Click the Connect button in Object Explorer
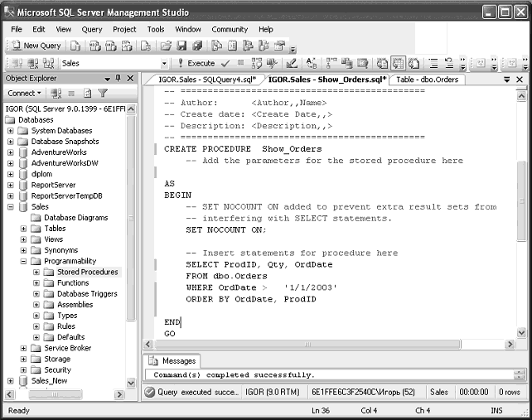532x420 pixels. click(x=24, y=93)
